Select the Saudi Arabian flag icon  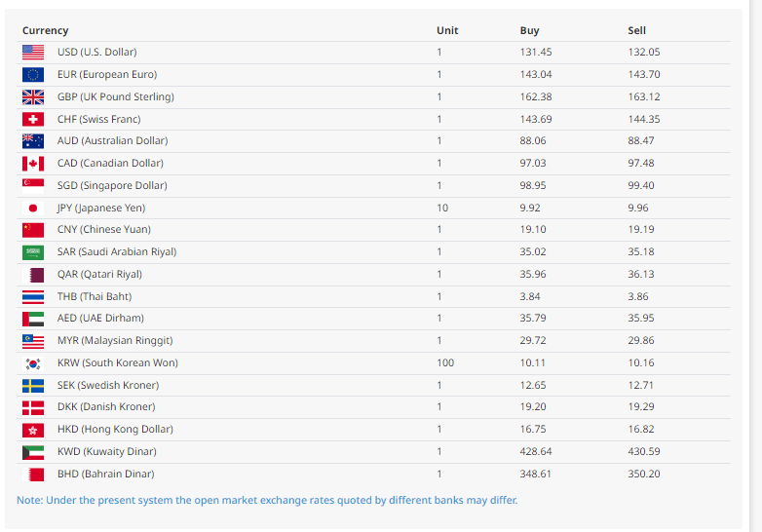tap(33, 252)
